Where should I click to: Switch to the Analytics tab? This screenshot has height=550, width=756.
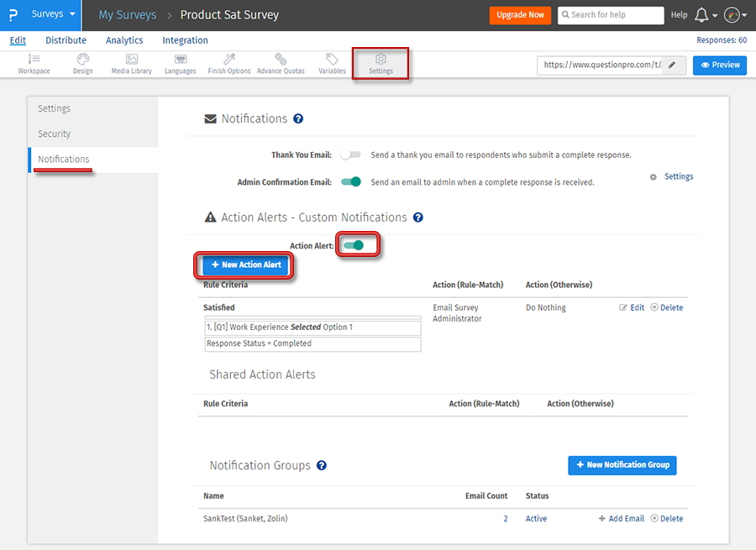(124, 40)
